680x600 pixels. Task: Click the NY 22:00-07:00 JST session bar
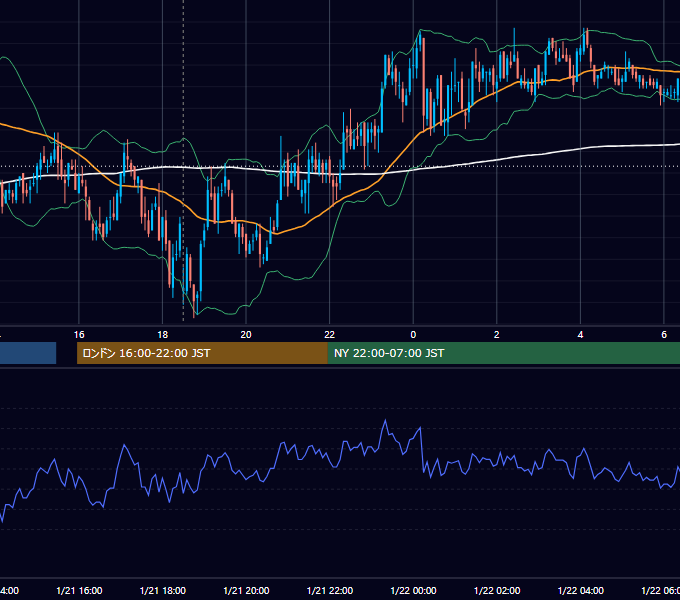tap(503, 353)
